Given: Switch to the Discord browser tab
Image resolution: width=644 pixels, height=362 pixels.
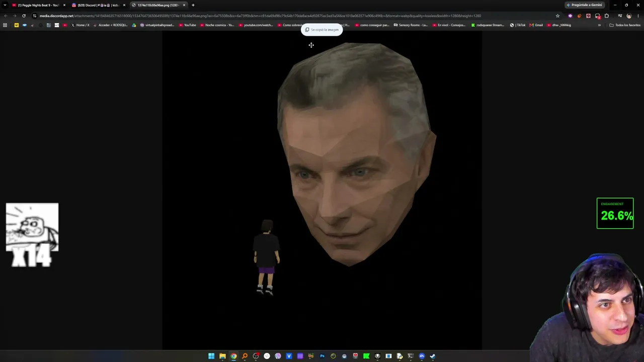Looking at the screenshot, I should point(98,5).
